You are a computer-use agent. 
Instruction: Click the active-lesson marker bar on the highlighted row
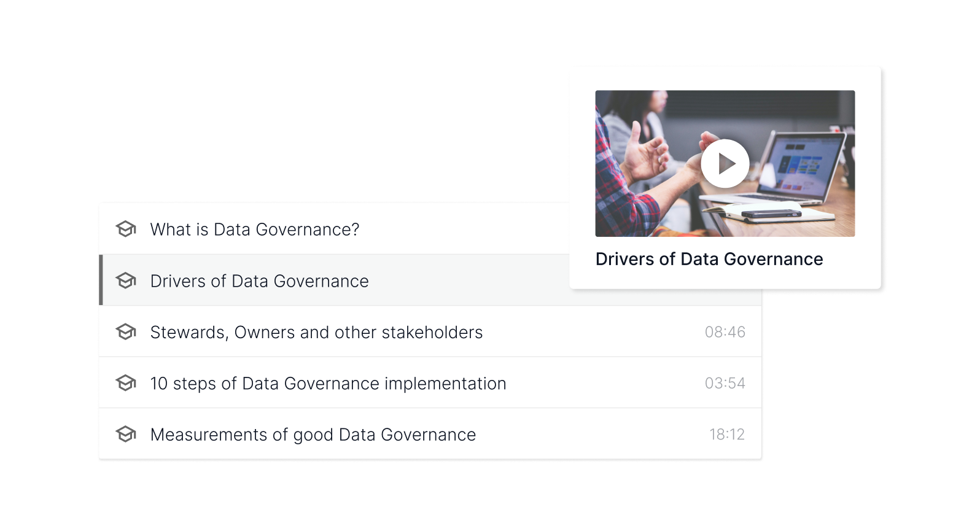(101, 280)
